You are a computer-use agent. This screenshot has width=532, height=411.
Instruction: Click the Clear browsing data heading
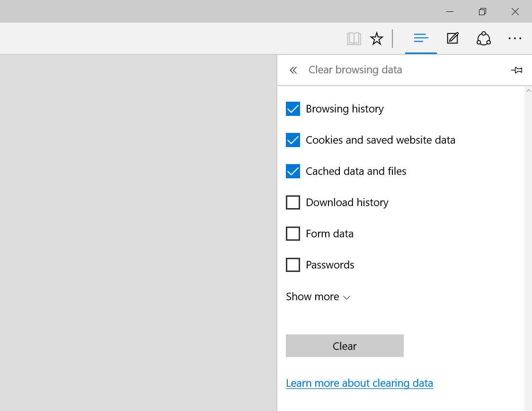355,70
